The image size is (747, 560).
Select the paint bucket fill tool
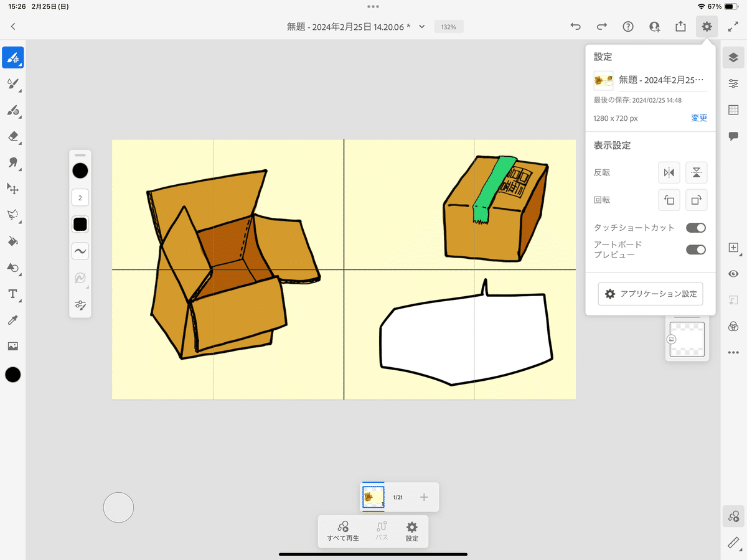pyautogui.click(x=13, y=241)
